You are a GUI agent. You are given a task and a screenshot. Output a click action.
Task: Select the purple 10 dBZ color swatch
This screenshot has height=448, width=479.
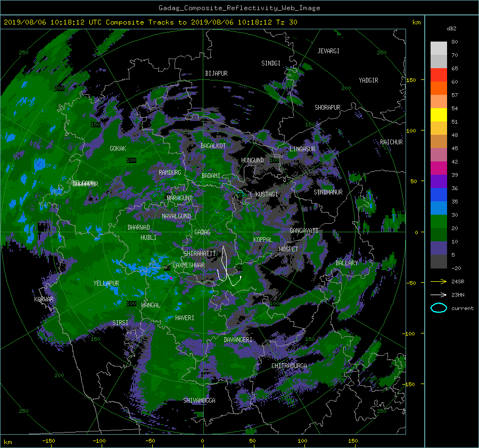tap(439, 248)
